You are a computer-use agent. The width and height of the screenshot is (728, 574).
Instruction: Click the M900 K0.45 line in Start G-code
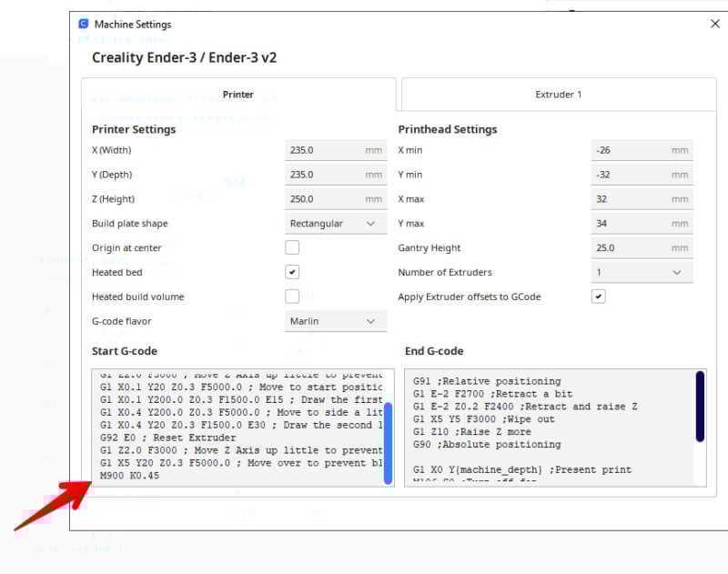[x=129, y=476]
